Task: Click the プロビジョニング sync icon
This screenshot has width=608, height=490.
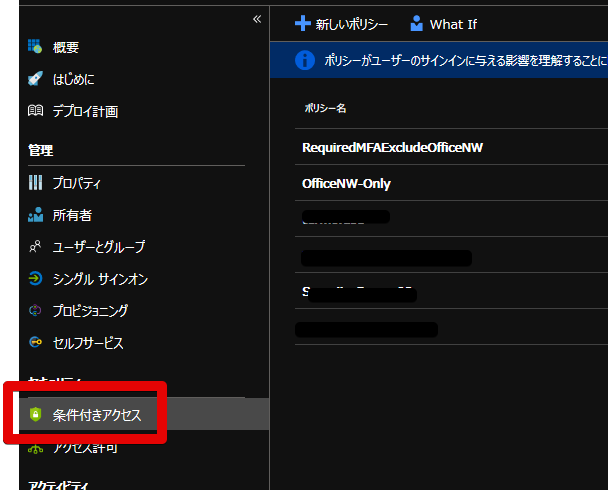Action: [x=35, y=310]
